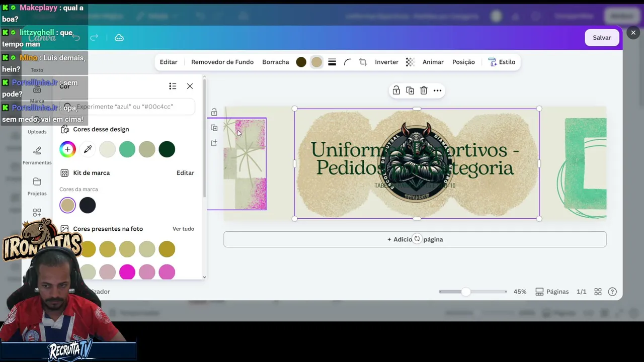Click Ver tudo for photo colors
Viewport: 644px width, 362px height.
coord(183,229)
